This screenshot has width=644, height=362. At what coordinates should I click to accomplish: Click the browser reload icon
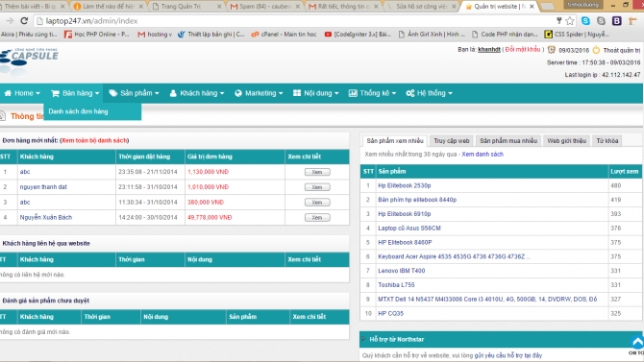24,20
